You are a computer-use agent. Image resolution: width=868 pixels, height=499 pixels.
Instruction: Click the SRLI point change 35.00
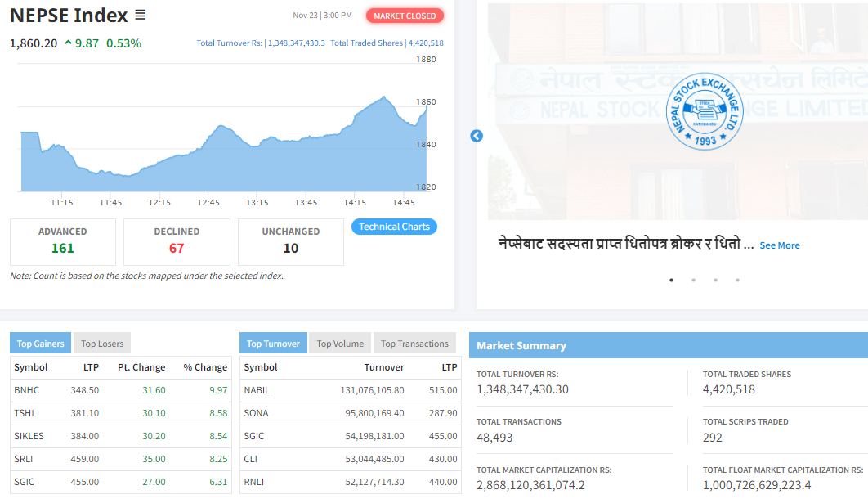(154, 459)
